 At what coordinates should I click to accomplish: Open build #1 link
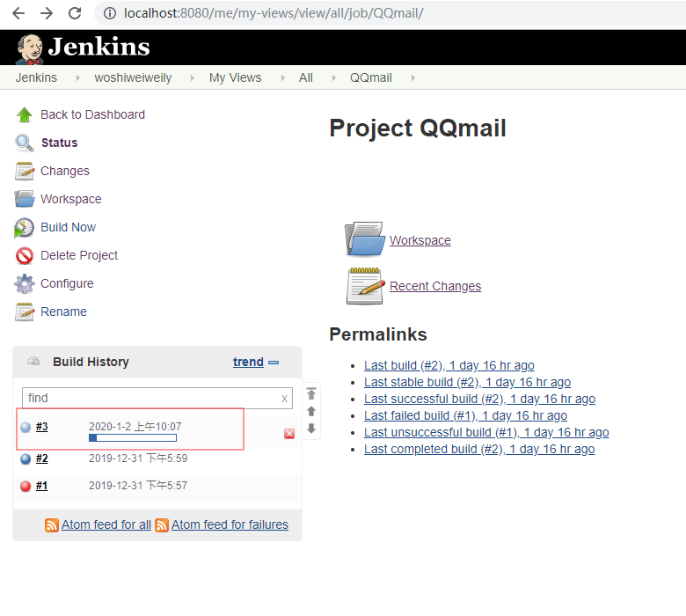coord(41,486)
